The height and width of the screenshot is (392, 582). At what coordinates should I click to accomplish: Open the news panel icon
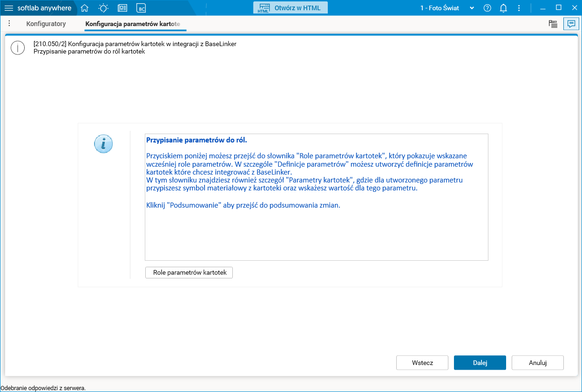[x=122, y=8]
